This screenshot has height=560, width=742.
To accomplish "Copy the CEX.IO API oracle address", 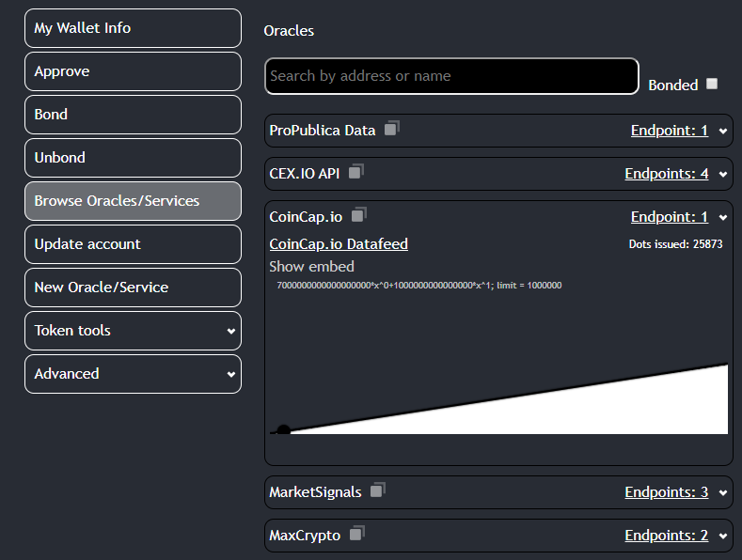I will click(x=355, y=172).
